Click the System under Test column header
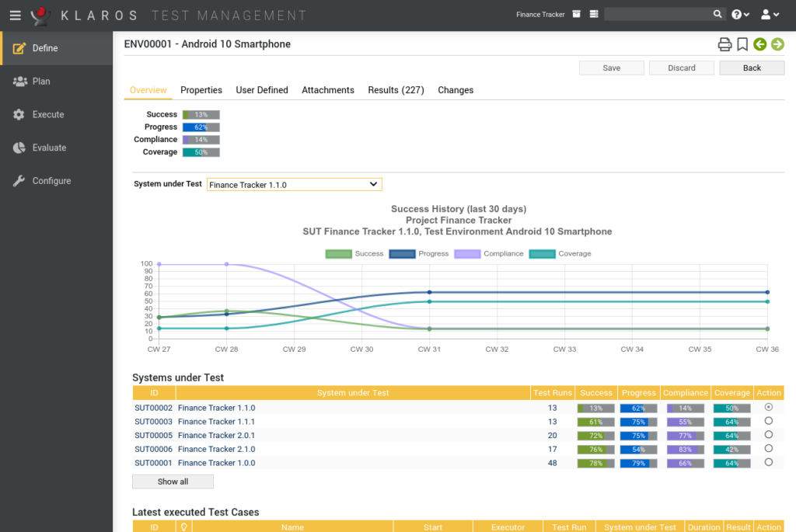This screenshot has width=796, height=532. [x=353, y=392]
